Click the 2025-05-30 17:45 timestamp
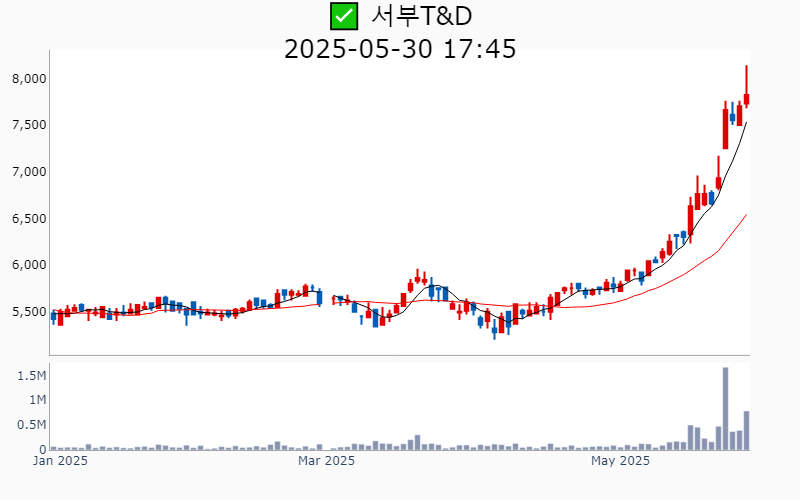Screen dimensions: 800x500 (x=400, y=49)
